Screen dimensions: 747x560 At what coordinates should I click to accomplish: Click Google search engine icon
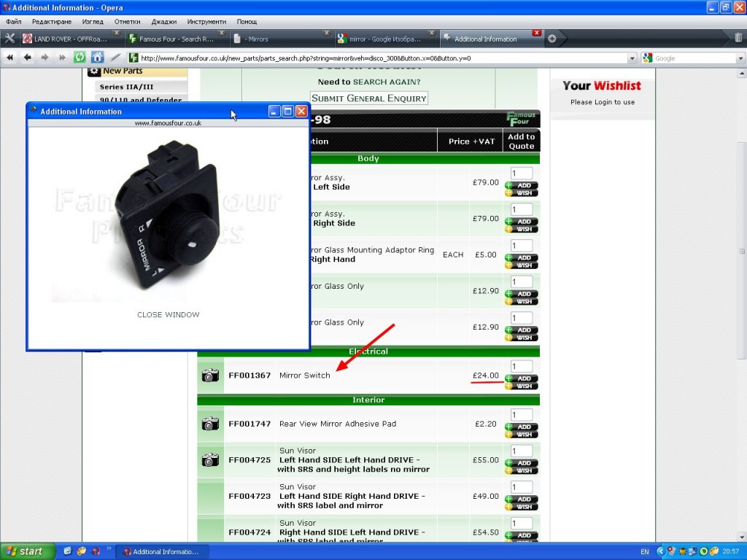click(648, 58)
